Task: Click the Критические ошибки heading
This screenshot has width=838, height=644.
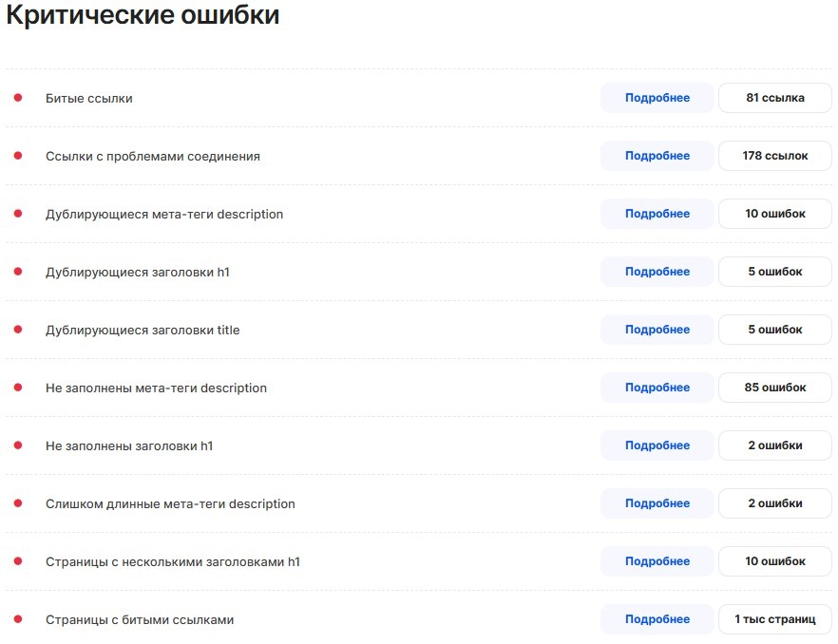Action: (143, 17)
